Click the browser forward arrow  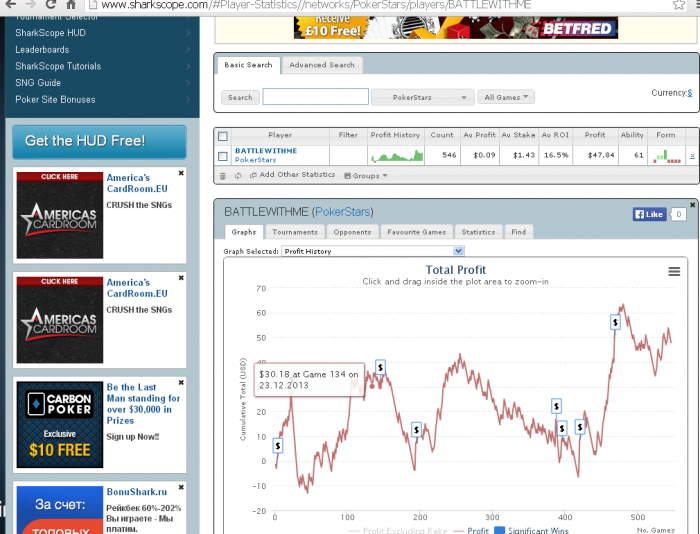coord(30,4)
